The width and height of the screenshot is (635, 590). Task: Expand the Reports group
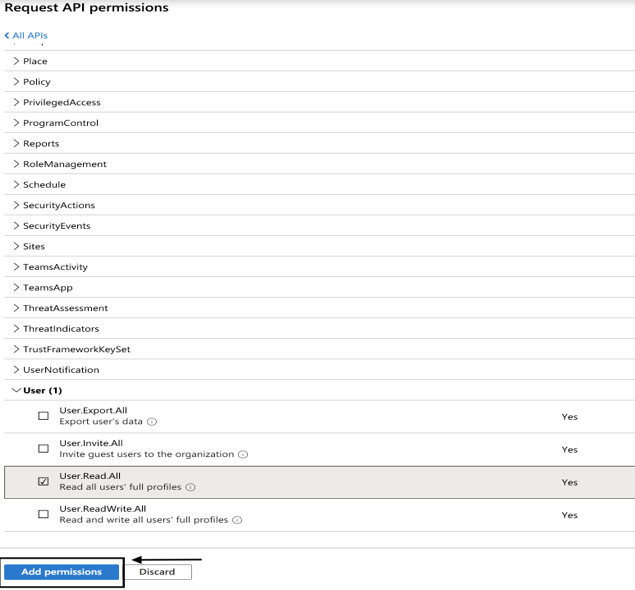(x=40, y=144)
